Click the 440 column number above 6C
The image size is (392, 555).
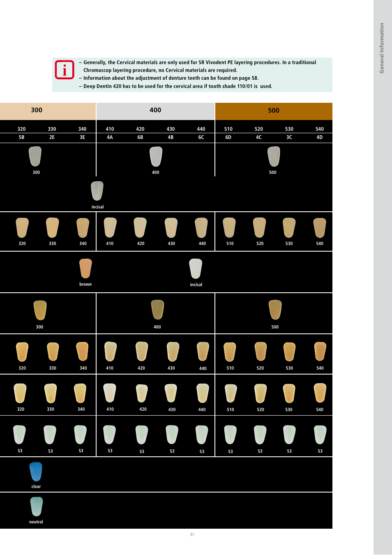pos(201,129)
